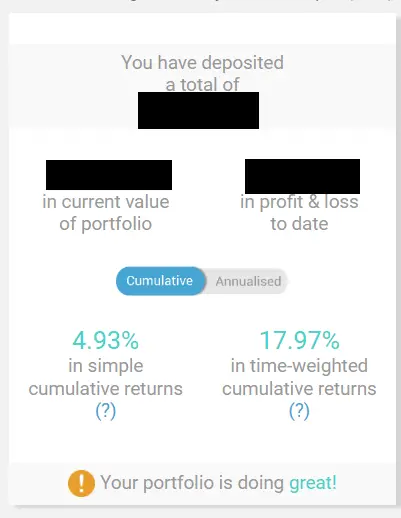Click the blank white header strip of the card

point(202,28)
